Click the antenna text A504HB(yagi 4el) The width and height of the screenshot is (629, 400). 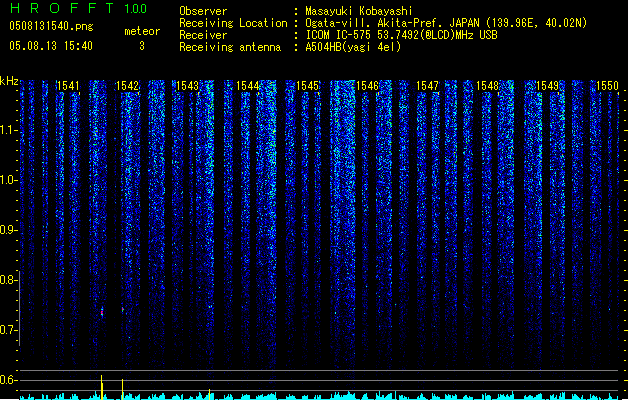click(x=353, y=47)
